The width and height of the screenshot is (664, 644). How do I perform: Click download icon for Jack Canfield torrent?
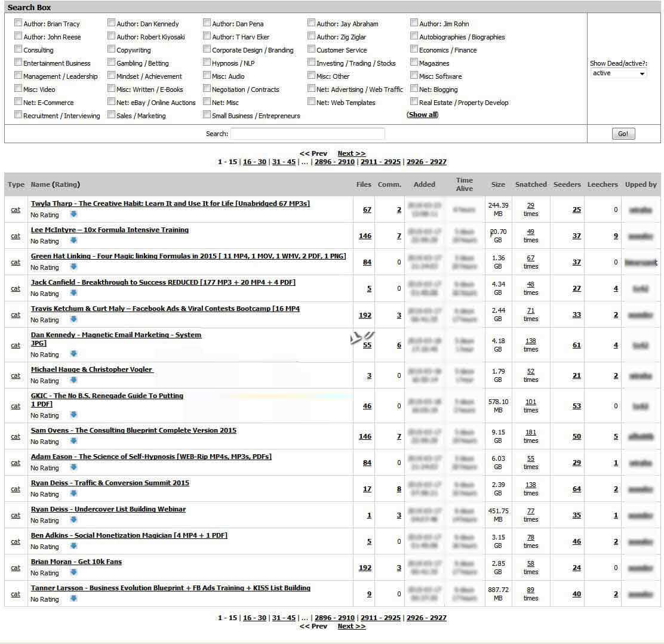[x=73, y=293]
